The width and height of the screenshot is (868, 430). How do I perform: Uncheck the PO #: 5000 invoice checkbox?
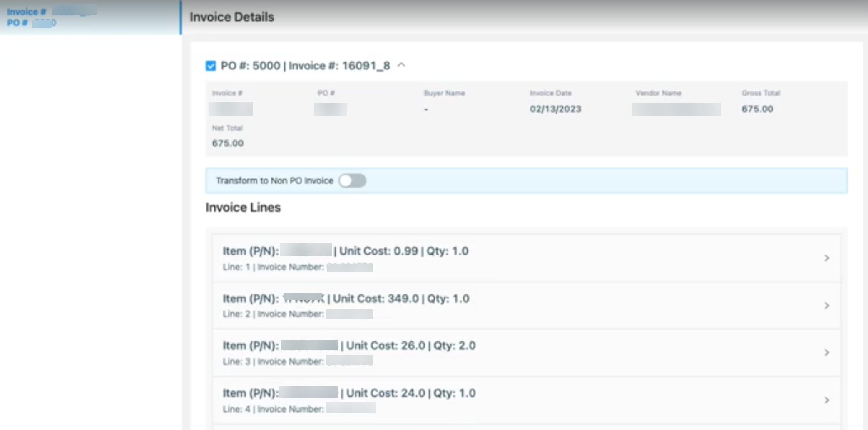[x=211, y=66]
